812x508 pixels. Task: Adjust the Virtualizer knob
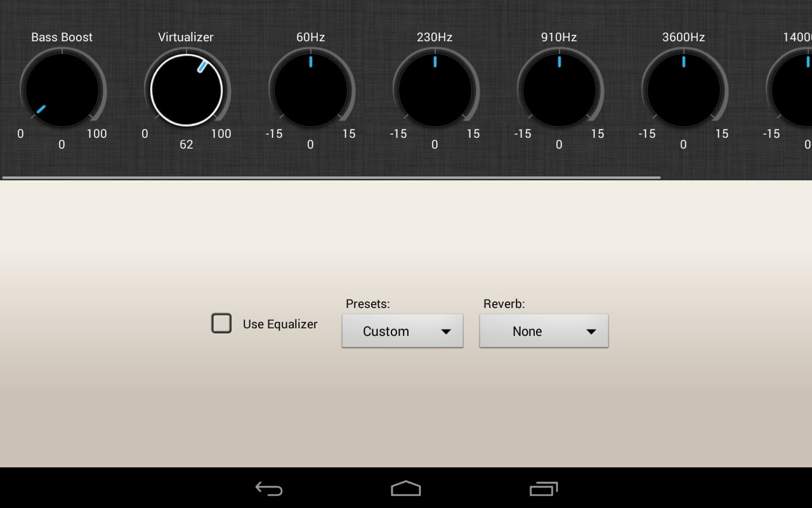187,90
